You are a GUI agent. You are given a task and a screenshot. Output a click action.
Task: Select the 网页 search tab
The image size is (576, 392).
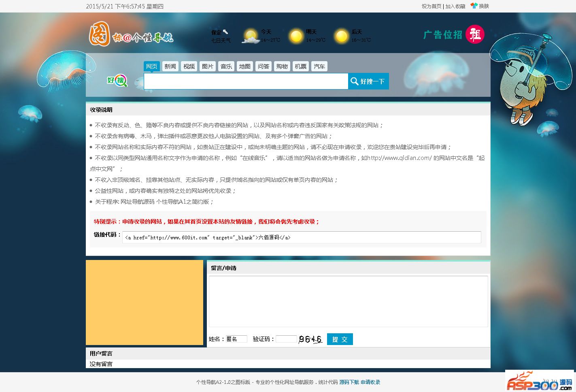pyautogui.click(x=152, y=66)
